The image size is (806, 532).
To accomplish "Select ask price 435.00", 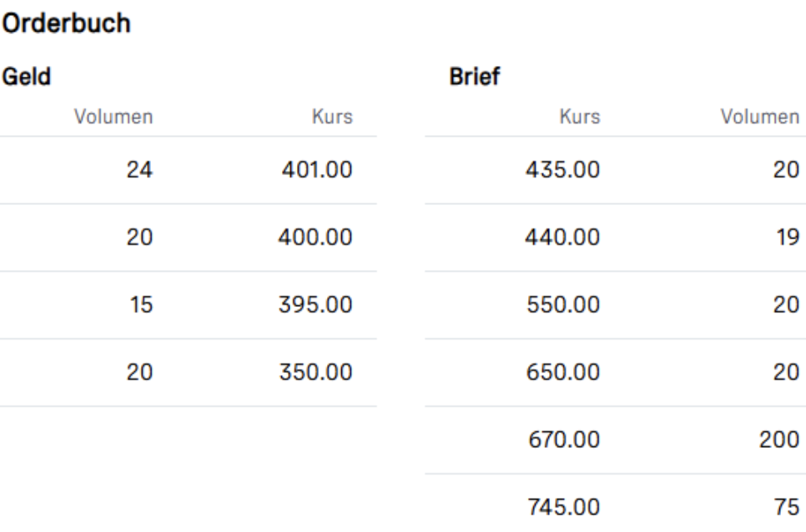I will point(563,169).
